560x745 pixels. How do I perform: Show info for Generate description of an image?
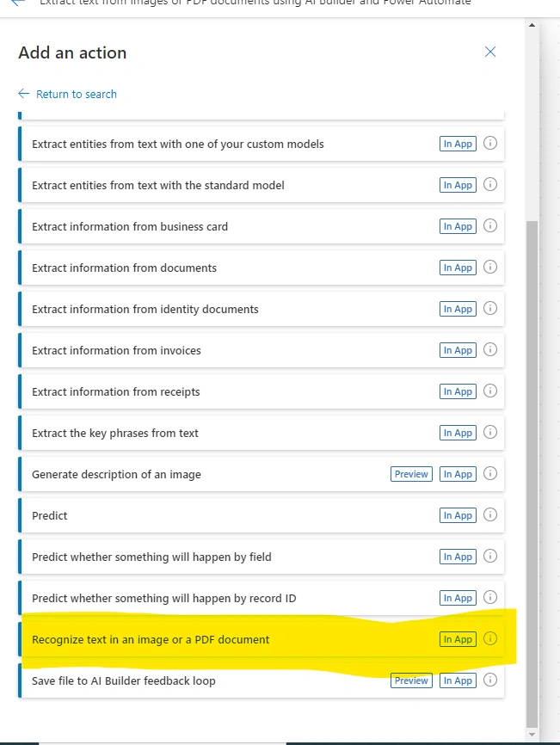tap(490, 473)
